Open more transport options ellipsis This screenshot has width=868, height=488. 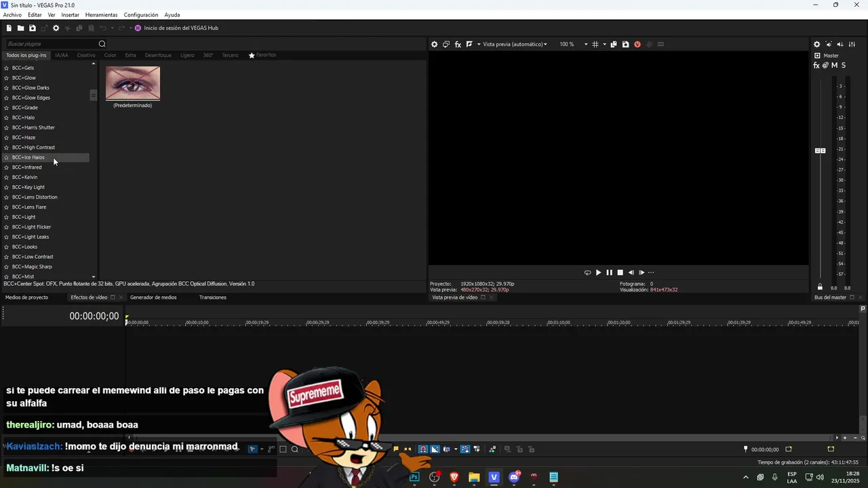pyautogui.click(x=651, y=272)
